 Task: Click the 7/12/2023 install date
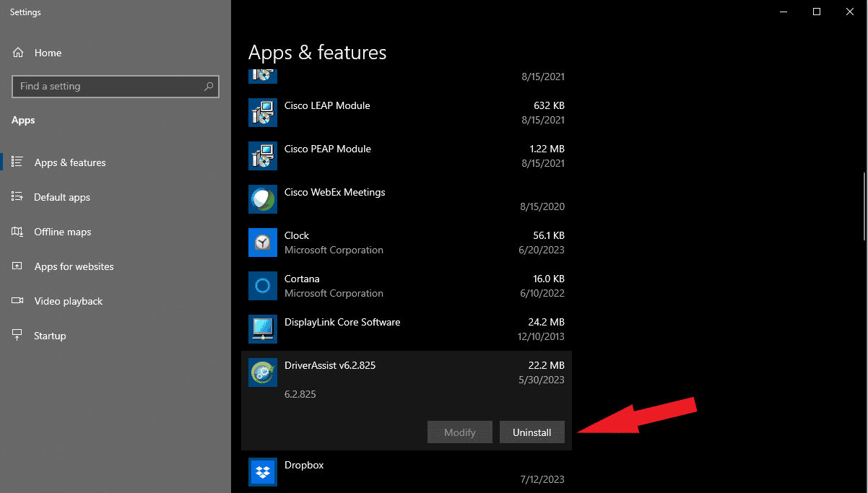point(544,479)
